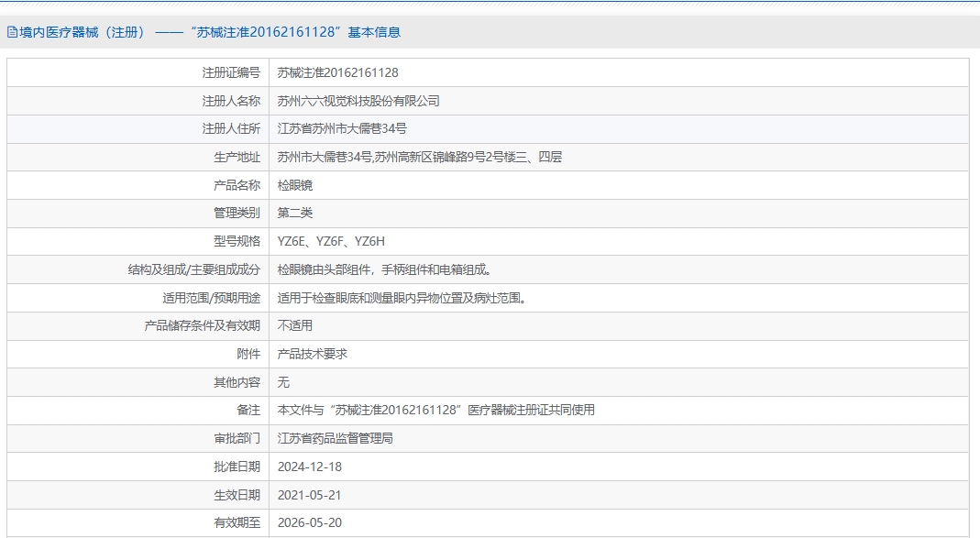Image resolution: width=980 pixels, height=538 pixels.
Task: Select category value 第二类
Action: click(x=295, y=213)
